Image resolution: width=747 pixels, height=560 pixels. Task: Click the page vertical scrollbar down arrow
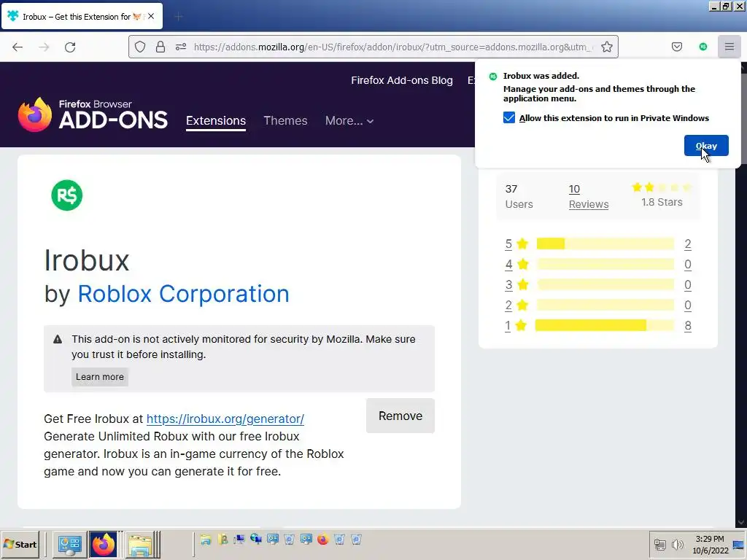point(741,522)
